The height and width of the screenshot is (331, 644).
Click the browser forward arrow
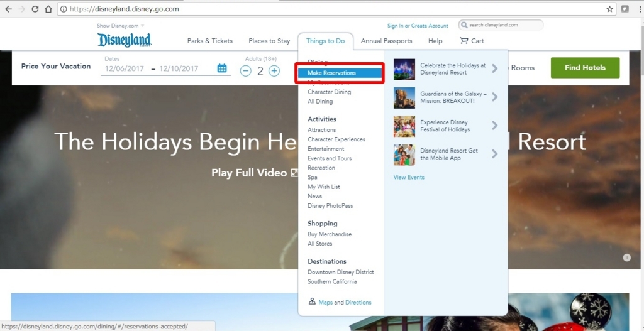[22, 9]
